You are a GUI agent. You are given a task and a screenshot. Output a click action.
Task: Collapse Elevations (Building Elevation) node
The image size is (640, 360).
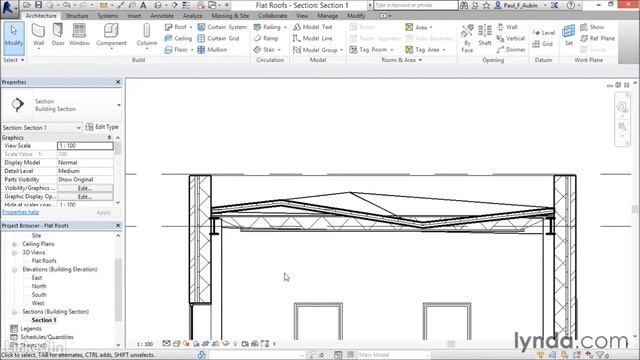coord(14,270)
